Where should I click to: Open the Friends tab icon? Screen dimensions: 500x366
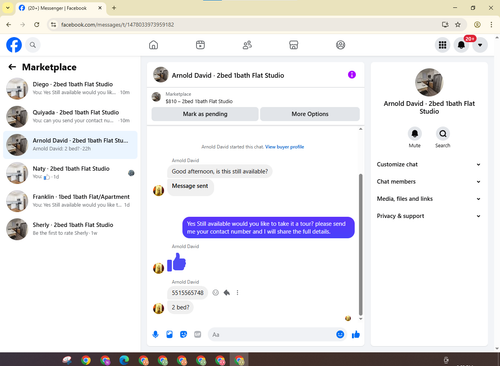[x=247, y=45]
